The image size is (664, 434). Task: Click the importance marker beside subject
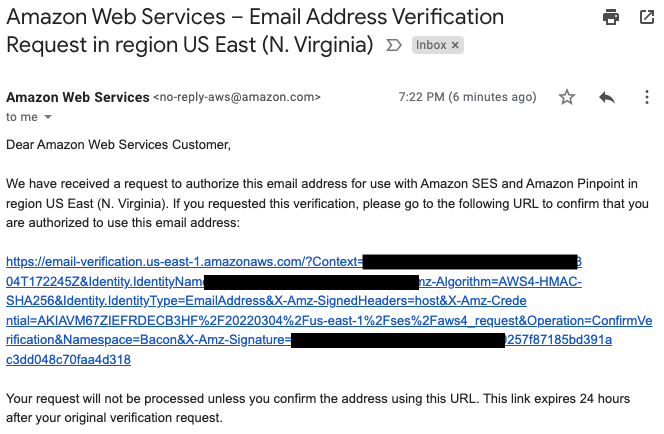click(393, 46)
